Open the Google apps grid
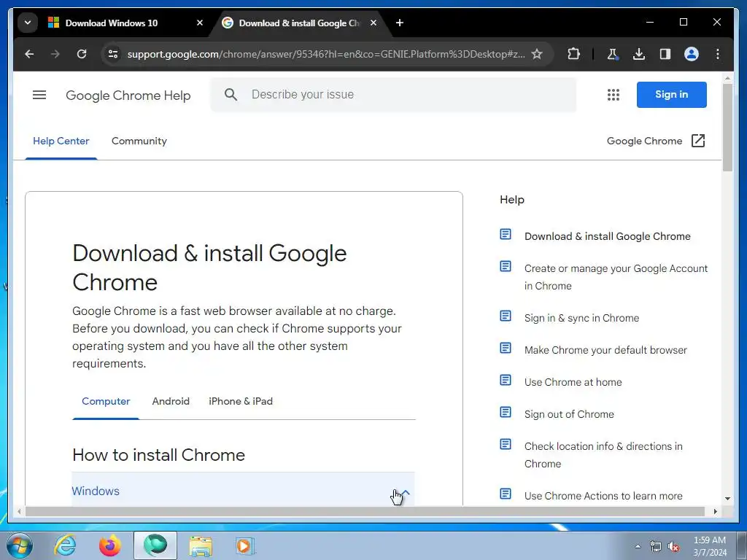The height and width of the screenshot is (560, 747). pos(614,95)
